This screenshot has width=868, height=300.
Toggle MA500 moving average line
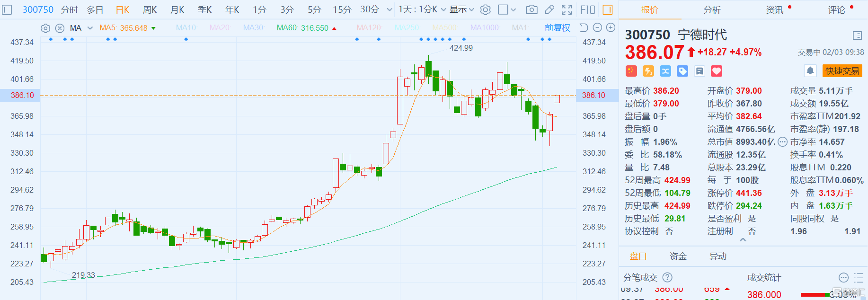445,28
